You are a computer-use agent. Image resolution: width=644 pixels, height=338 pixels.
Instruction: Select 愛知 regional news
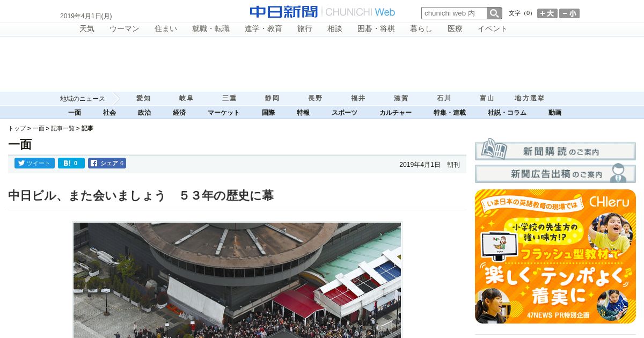pyautogui.click(x=143, y=98)
